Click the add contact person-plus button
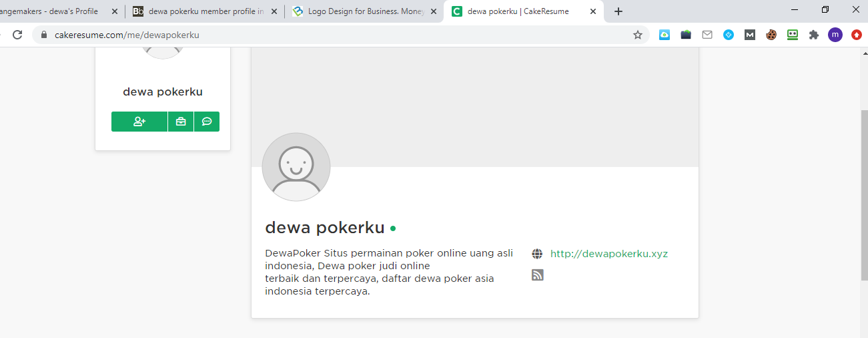This screenshot has width=868, height=338. (139, 122)
